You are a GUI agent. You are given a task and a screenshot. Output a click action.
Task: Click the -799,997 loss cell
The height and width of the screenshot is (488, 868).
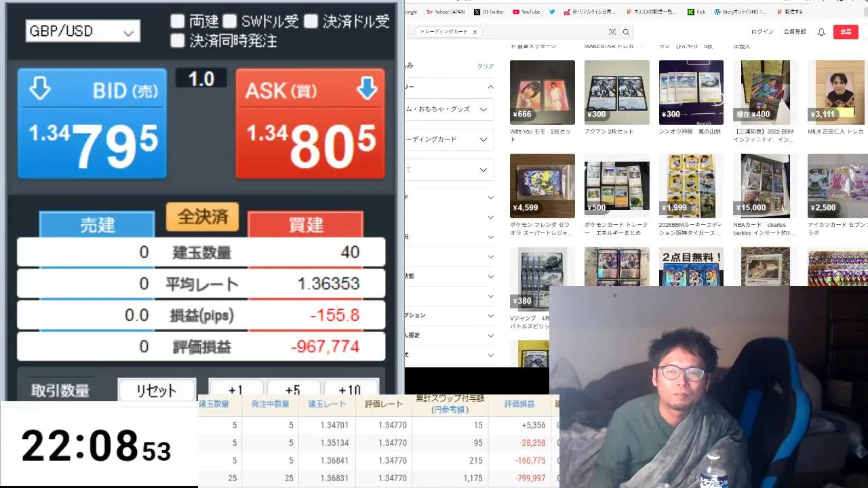tap(532, 478)
